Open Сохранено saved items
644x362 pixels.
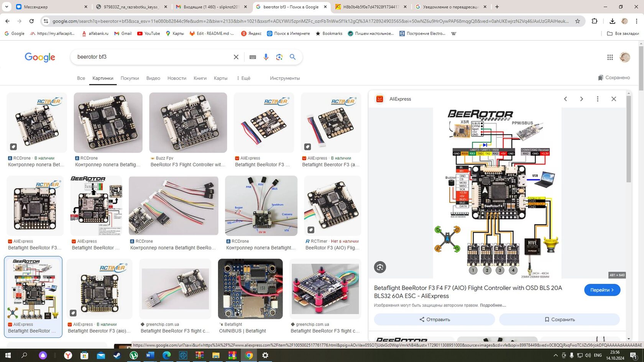pos(614,78)
